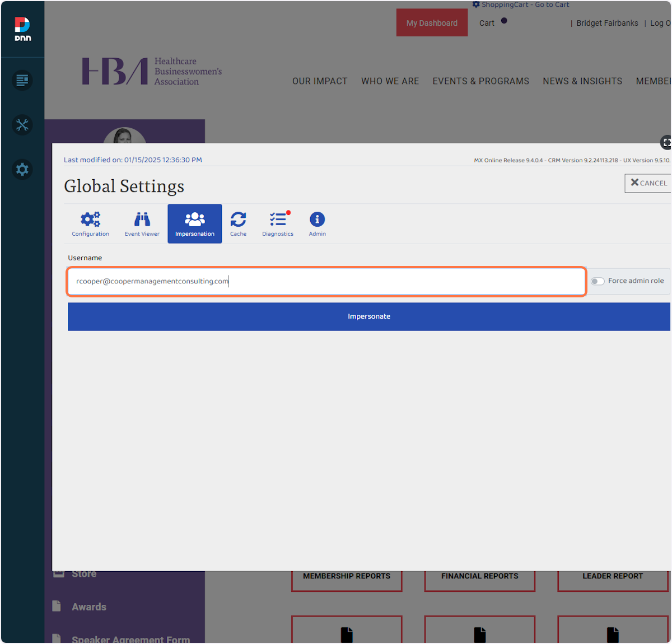Click the DNN logo in the sidebar
This screenshot has height=644, width=672.
coord(22,29)
